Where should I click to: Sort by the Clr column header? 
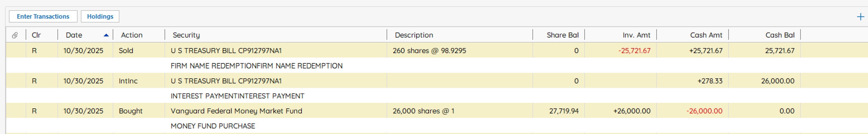point(36,35)
